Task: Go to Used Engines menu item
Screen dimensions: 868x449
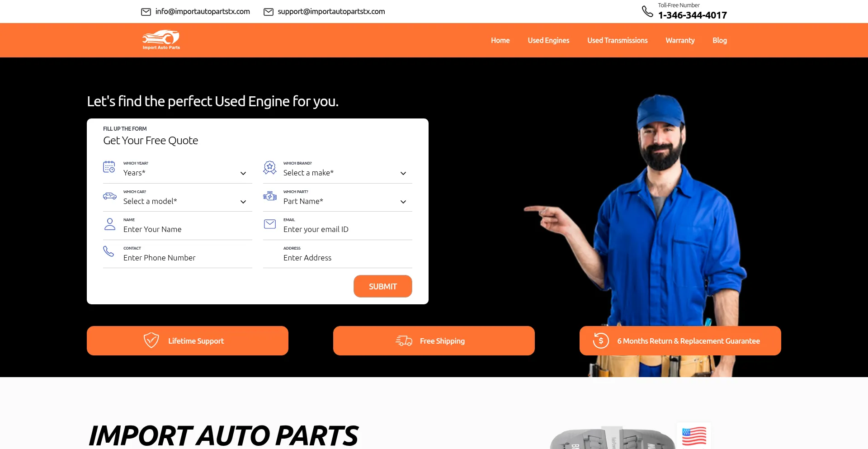Action: [x=548, y=40]
